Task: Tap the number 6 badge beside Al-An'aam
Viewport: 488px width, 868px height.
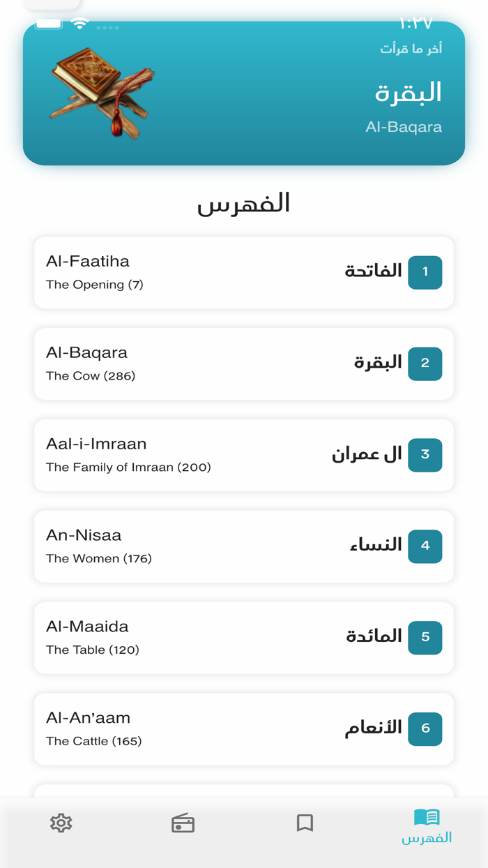Action: click(425, 728)
